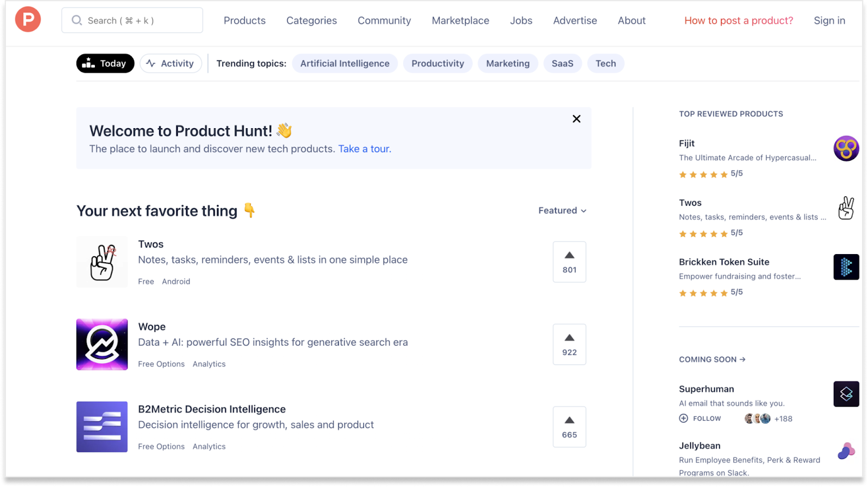Click the Twos description in feed
868x487 pixels.
coord(273,260)
